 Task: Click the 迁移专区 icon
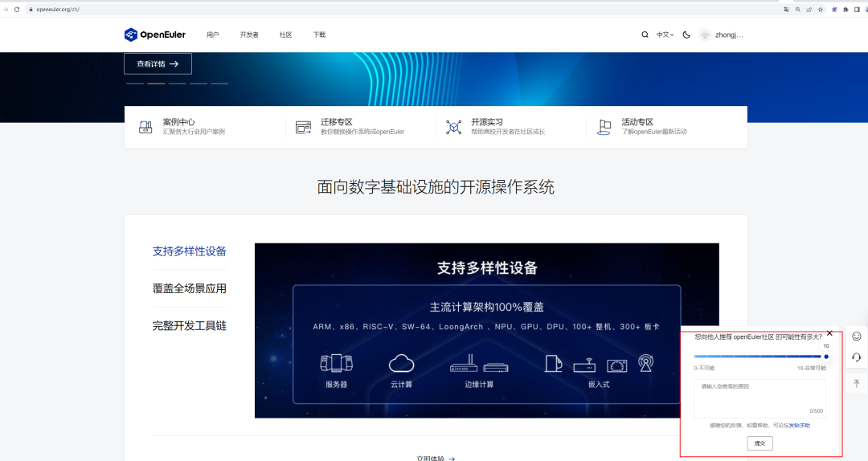click(303, 127)
